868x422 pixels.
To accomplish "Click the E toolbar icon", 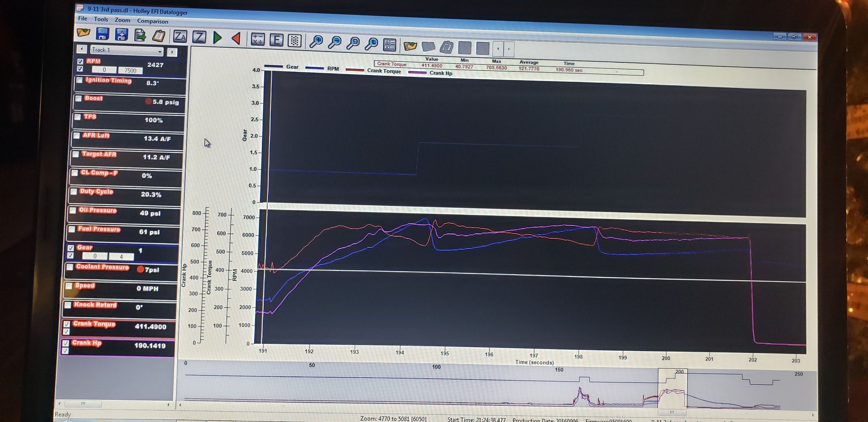I will (x=276, y=40).
